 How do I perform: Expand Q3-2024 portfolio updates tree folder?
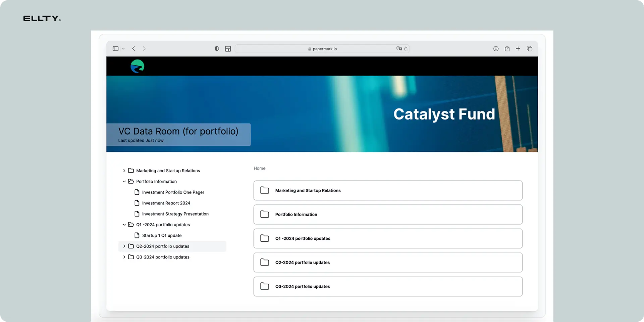point(124,257)
